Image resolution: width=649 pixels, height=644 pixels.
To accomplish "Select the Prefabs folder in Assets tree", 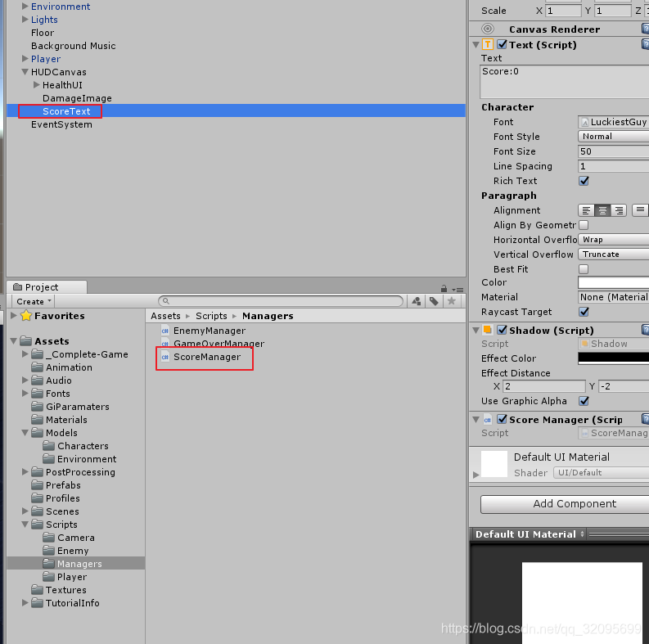I will 62,485.
